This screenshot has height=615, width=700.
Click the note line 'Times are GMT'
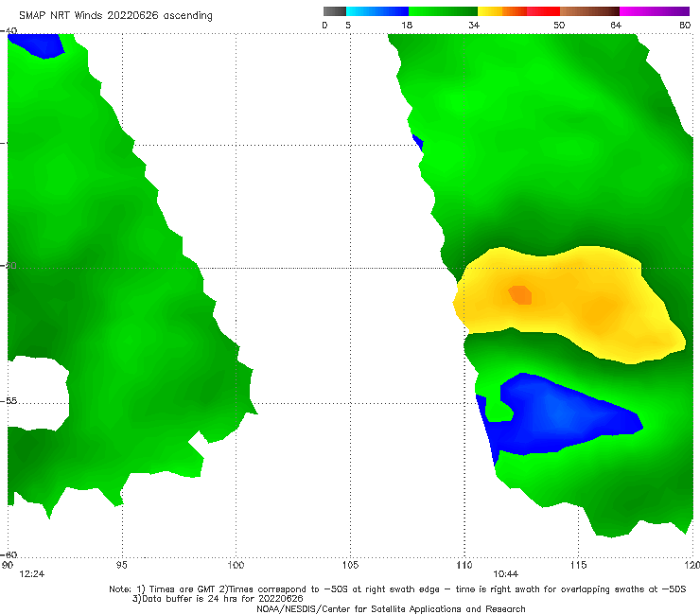[x=183, y=589]
